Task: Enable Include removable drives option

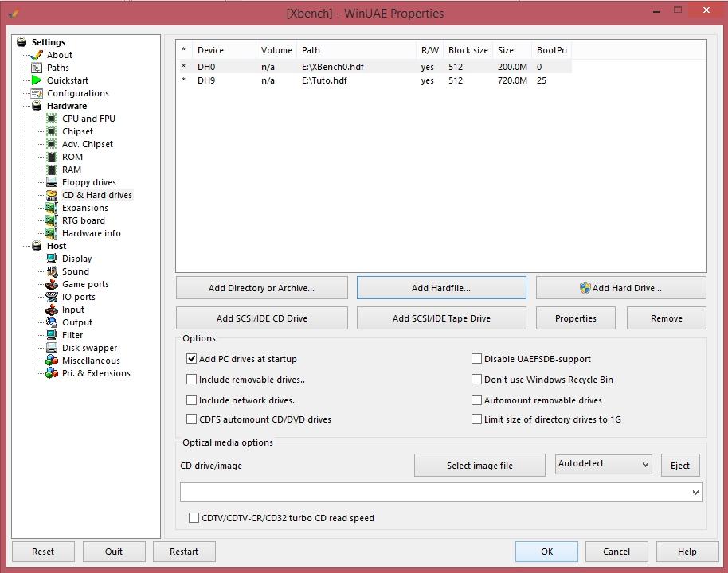Action: click(x=191, y=380)
